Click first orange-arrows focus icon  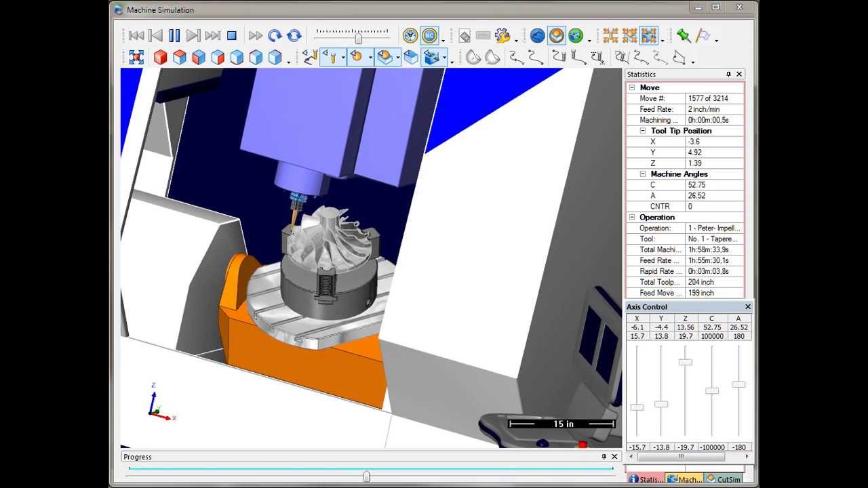pos(610,36)
